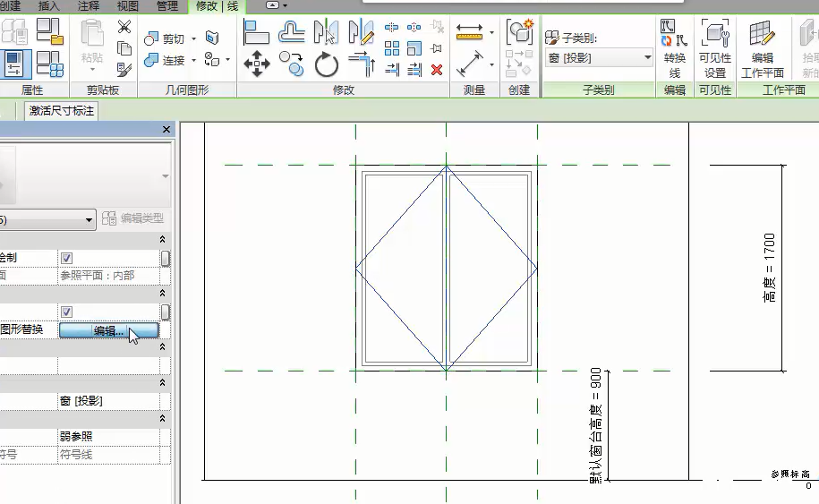The width and height of the screenshot is (819, 504).
Task: Switch to the 注释 ribbon tab
Action: click(89, 6)
